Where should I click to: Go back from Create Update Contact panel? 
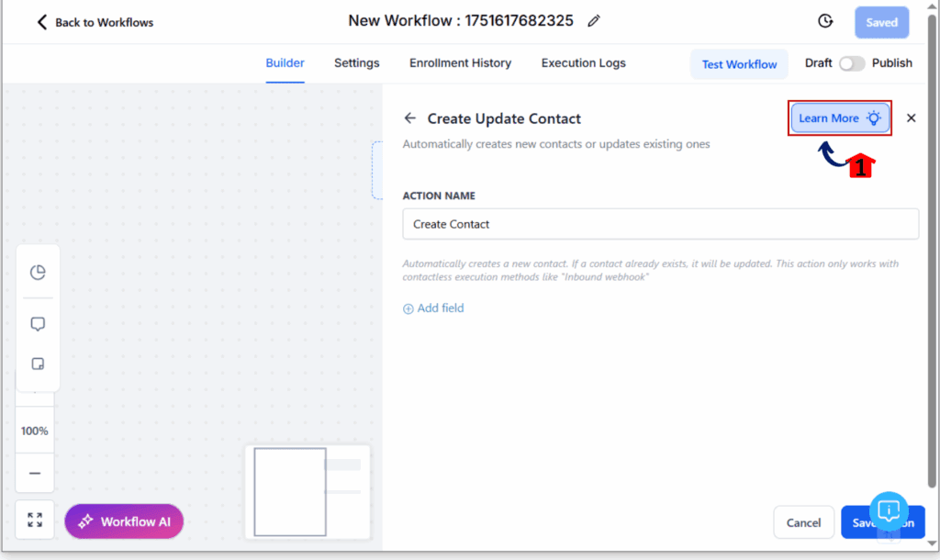(x=410, y=118)
